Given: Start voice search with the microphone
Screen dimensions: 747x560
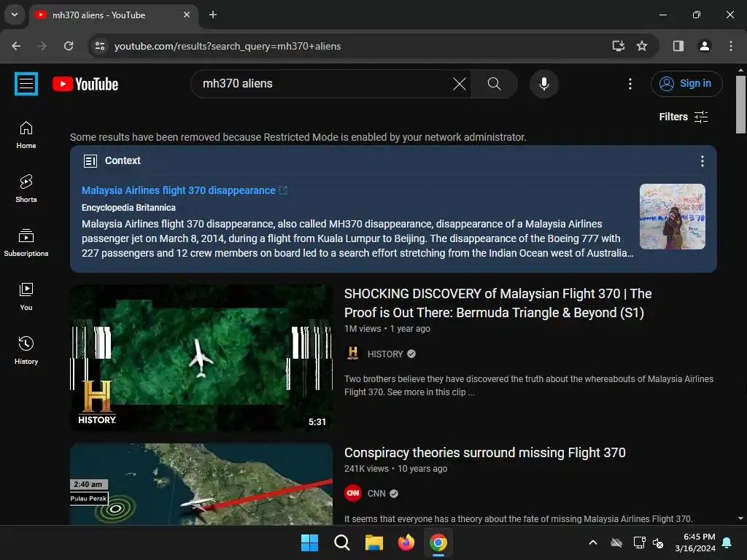Looking at the screenshot, I should (543, 84).
